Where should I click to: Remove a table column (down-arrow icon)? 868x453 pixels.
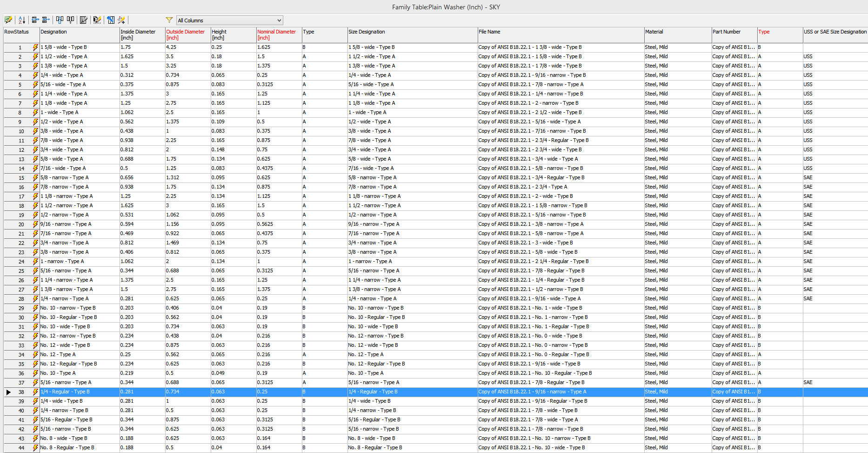[x=70, y=20]
